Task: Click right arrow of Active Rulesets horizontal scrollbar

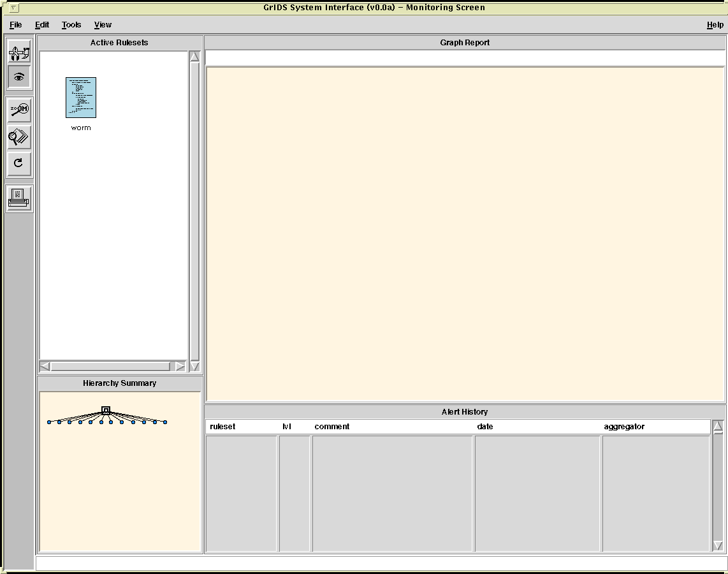Action: click(x=180, y=366)
